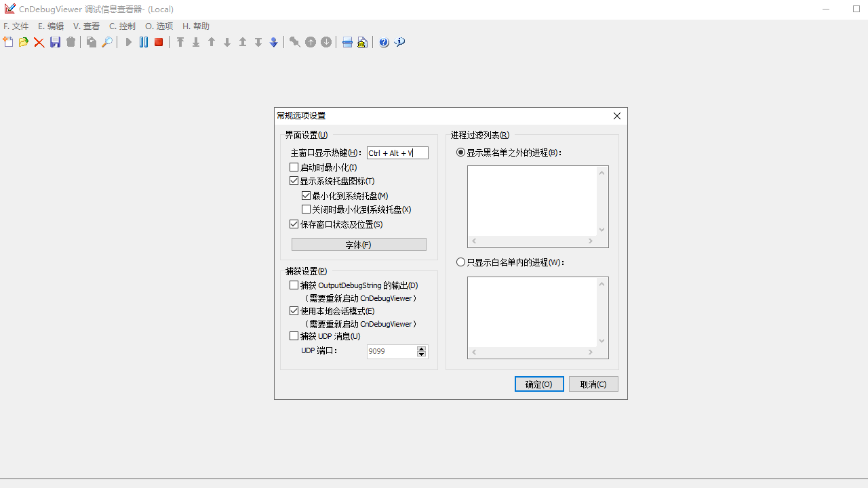Click the pushpin bookmark toolbar icon

pyautogui.click(x=295, y=42)
